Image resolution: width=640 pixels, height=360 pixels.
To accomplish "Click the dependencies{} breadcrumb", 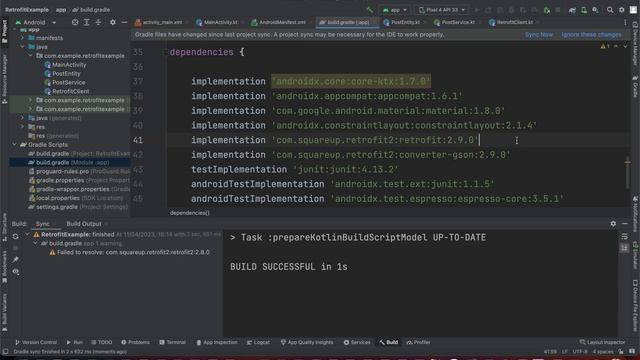I will 189,213.
